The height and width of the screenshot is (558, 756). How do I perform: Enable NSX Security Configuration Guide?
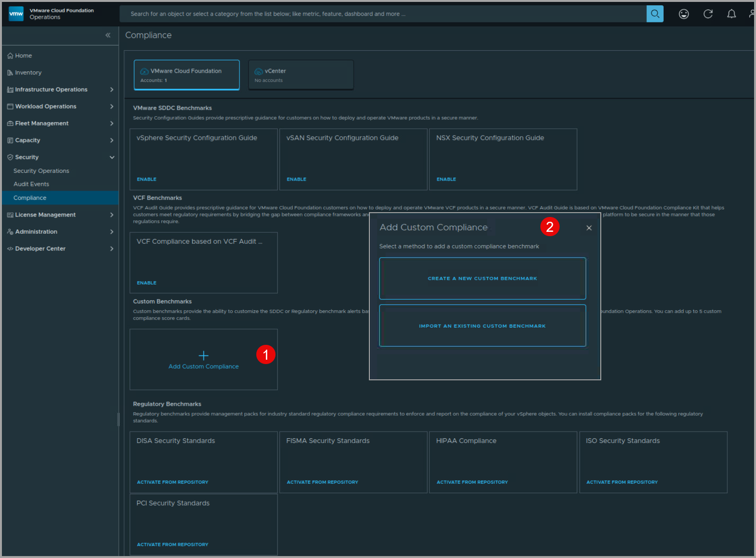click(447, 179)
